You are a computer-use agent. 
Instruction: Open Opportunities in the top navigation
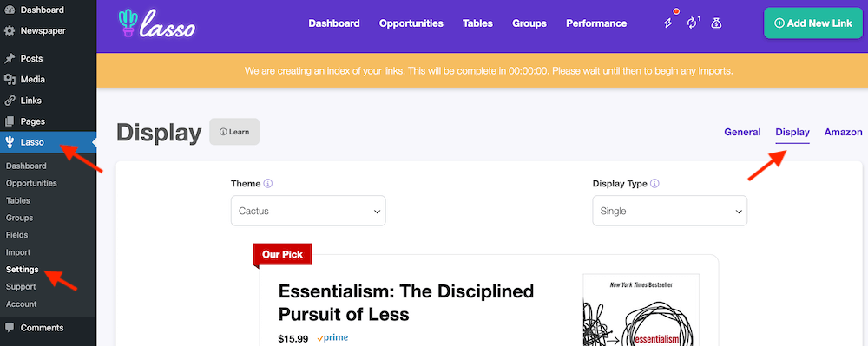(x=411, y=23)
